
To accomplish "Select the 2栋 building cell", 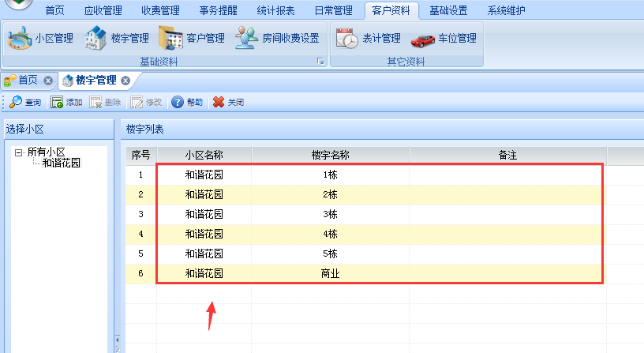I will (330, 194).
